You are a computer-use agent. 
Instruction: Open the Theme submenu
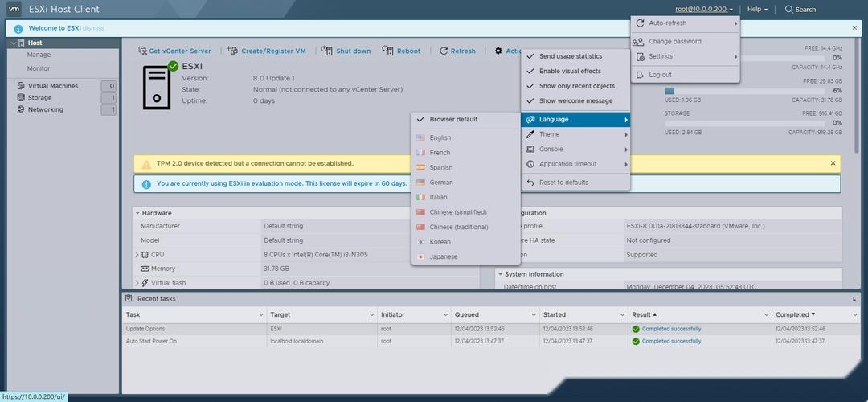point(575,134)
